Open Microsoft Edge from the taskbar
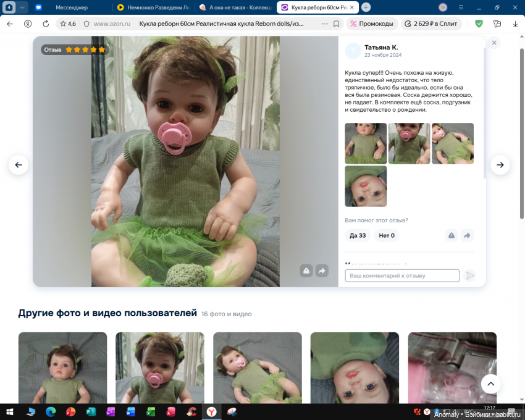This screenshot has width=525, height=420. 51,412
